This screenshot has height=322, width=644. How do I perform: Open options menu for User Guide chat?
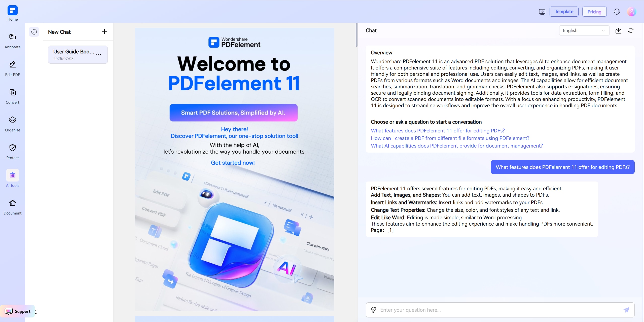(99, 55)
